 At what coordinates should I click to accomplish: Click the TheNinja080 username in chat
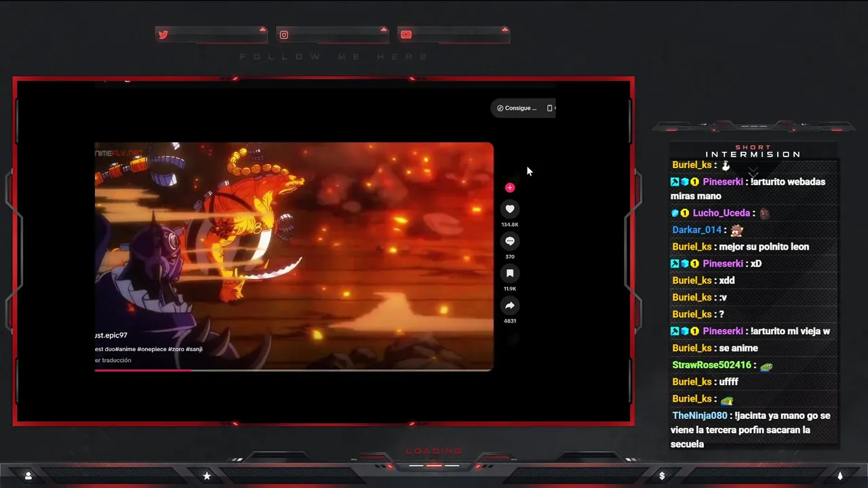coord(700,415)
